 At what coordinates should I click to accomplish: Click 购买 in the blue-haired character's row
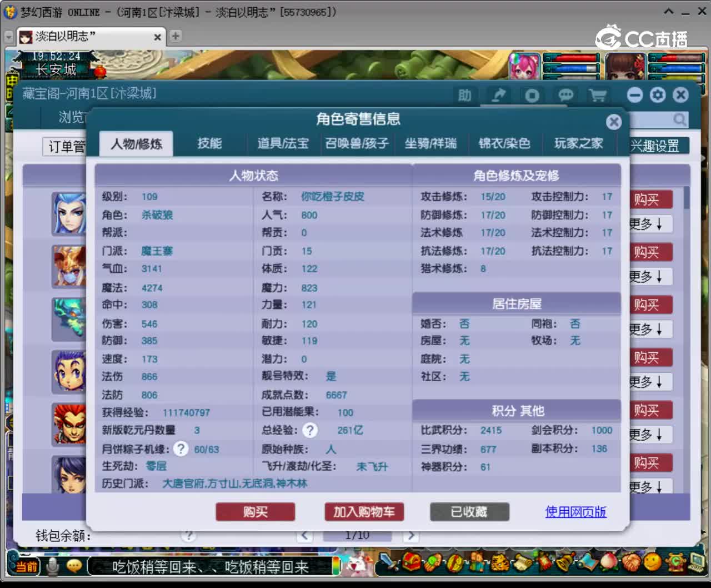(650, 200)
